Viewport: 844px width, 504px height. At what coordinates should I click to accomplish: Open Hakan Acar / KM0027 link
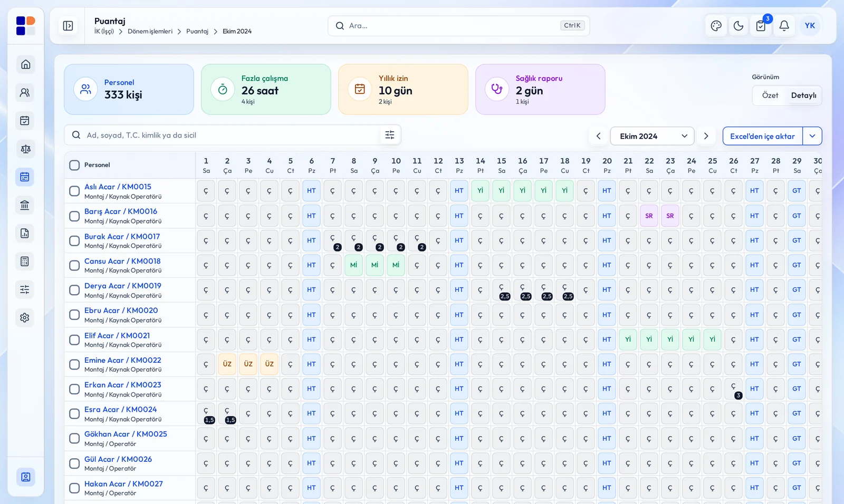pos(123,484)
